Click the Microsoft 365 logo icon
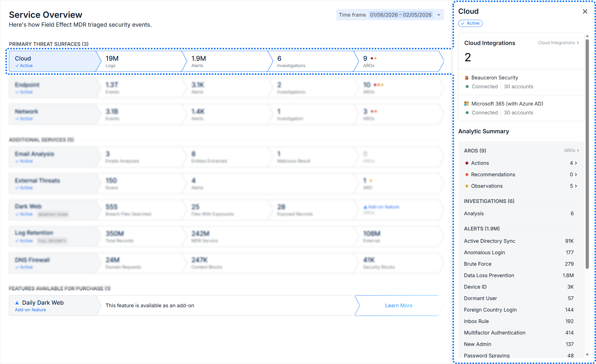The width and height of the screenshot is (596, 364). click(x=467, y=104)
